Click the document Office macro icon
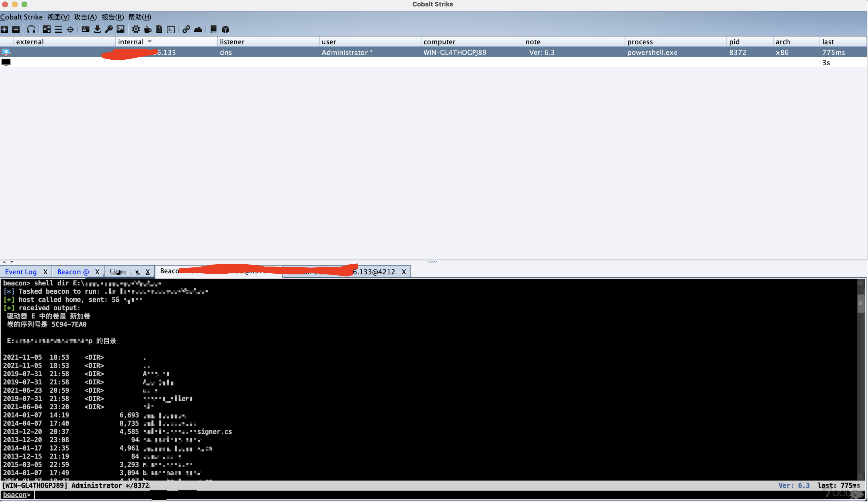Screen dimensions: 868x502 [x=159, y=29]
